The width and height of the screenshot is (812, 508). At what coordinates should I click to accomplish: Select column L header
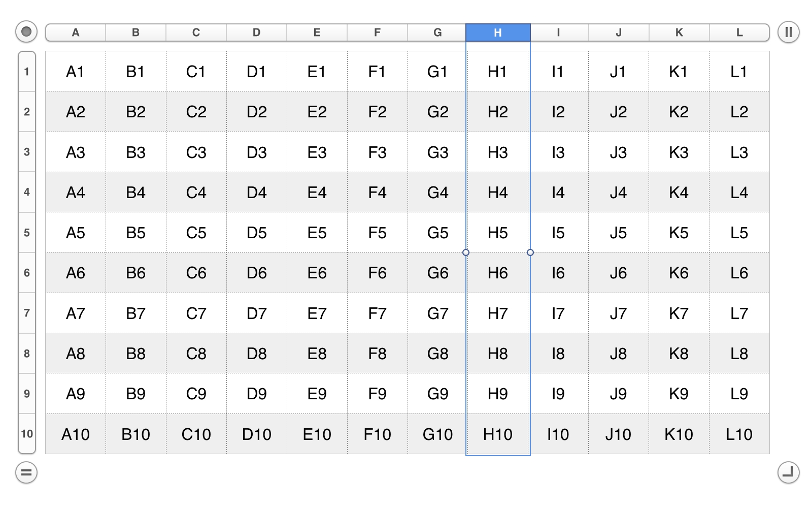point(739,32)
